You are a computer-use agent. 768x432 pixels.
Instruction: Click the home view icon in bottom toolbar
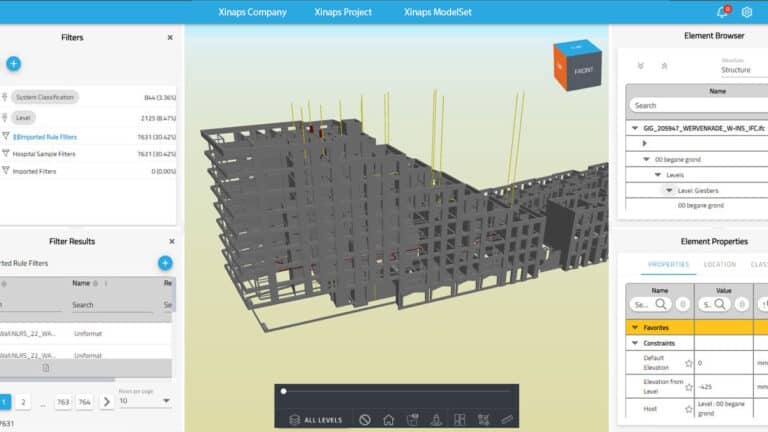pyautogui.click(x=388, y=420)
